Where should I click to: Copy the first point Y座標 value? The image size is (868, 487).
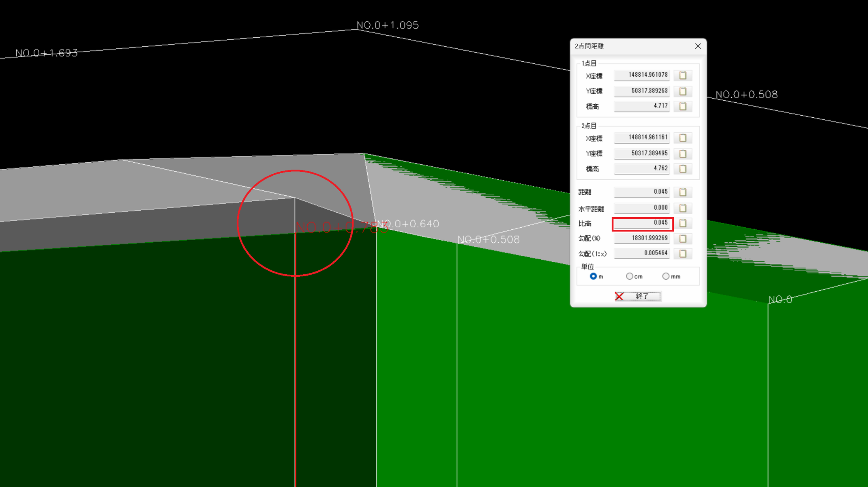click(x=683, y=91)
